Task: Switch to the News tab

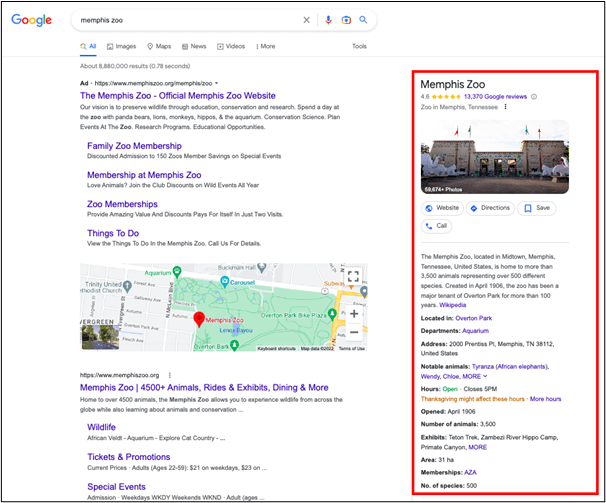Action: (x=194, y=46)
